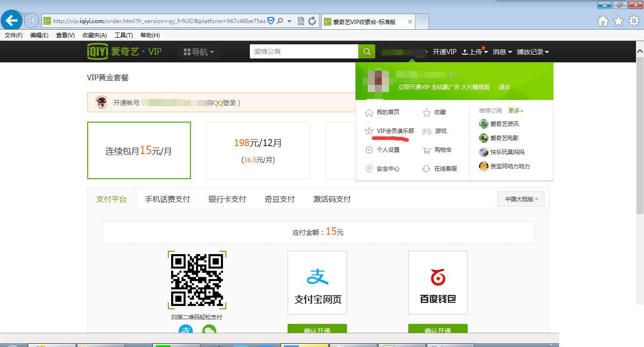
Task: Click 退出 to log out
Action: [x=504, y=87]
